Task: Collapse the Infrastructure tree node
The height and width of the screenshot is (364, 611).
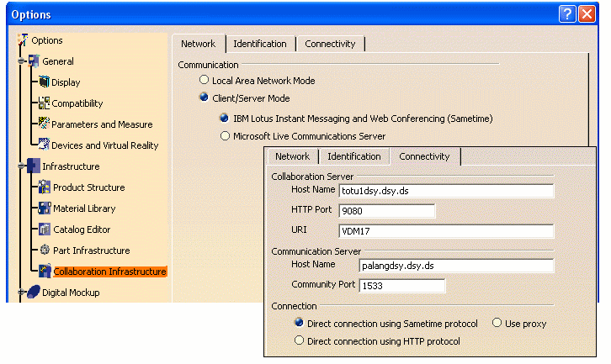Action: (20, 166)
